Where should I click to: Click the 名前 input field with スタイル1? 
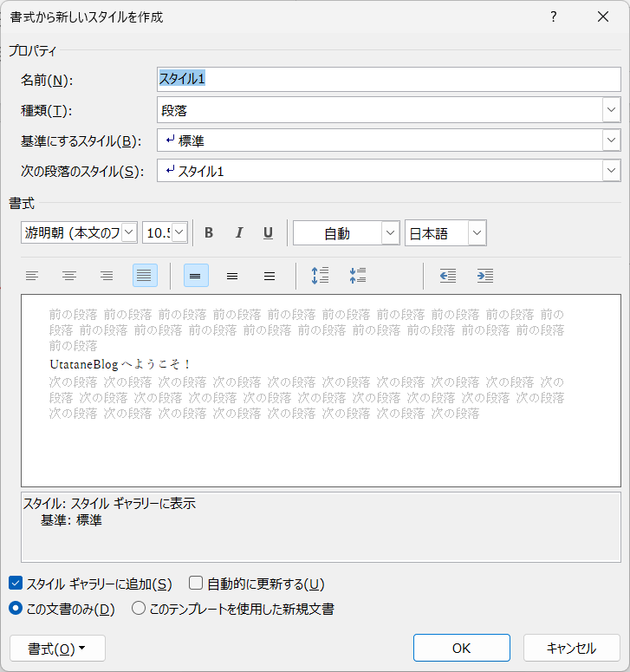click(x=389, y=79)
